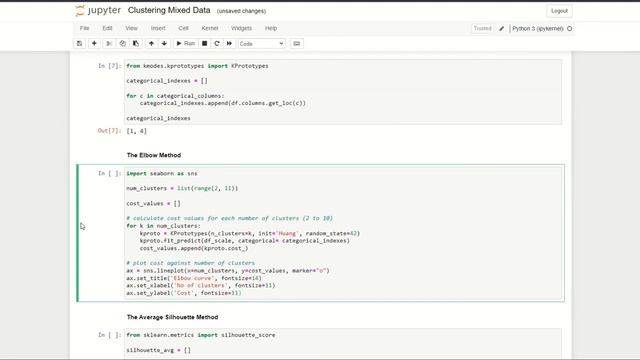
Task: Click the Trusted notebook indicator
Action: pos(482,29)
